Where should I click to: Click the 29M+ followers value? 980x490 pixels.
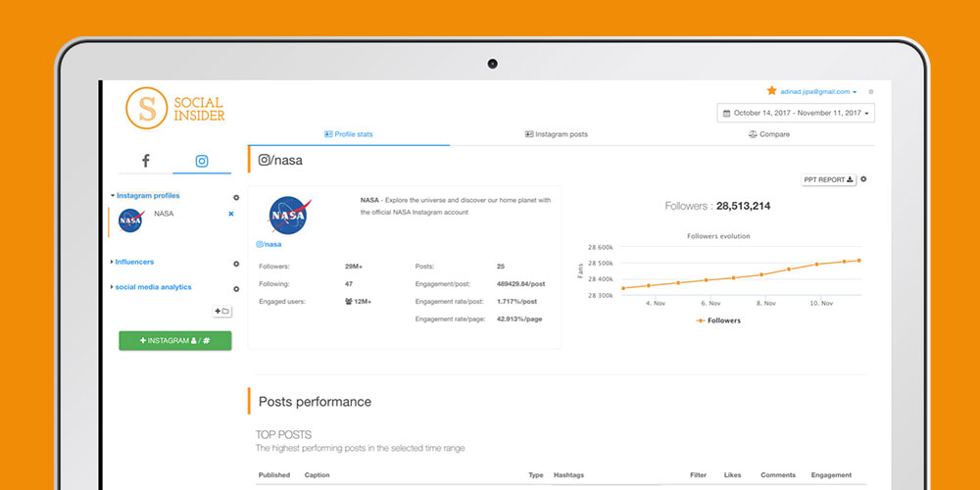354,267
